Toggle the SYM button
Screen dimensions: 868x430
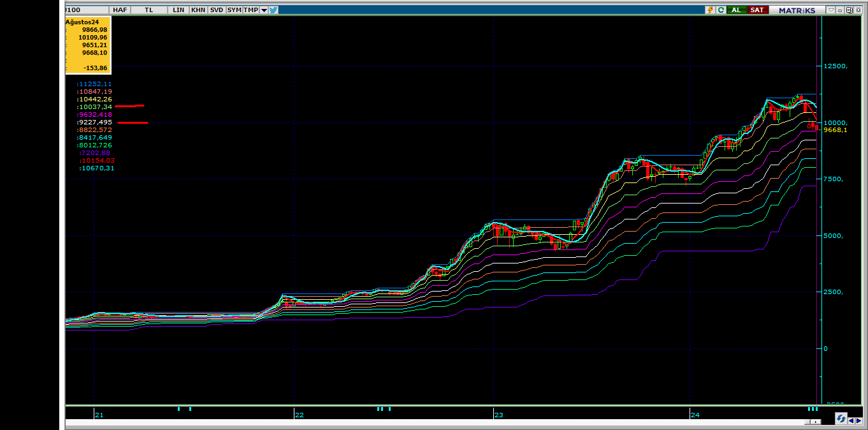pos(234,10)
